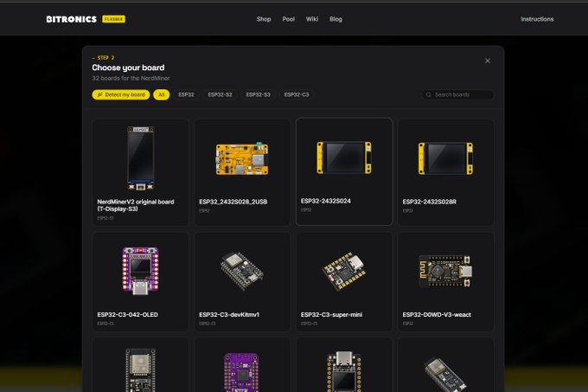Open the Shop menu item

point(264,19)
